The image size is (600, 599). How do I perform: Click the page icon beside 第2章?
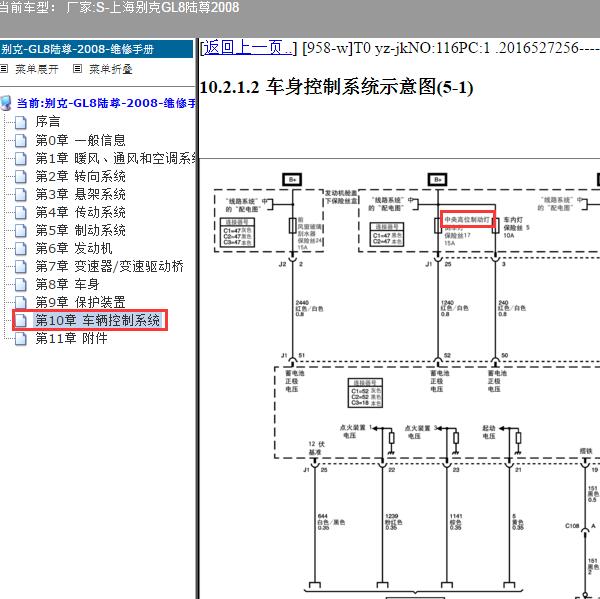pos(21,176)
